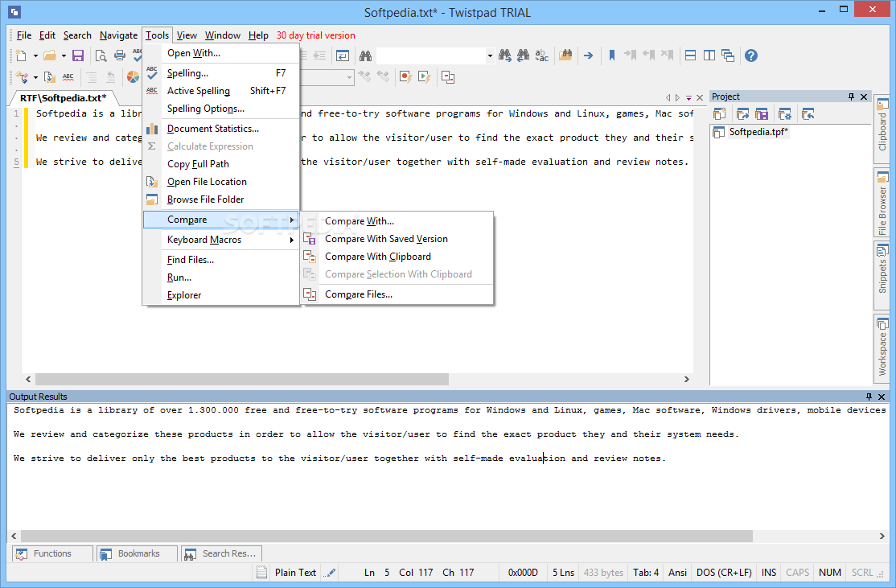The height and width of the screenshot is (588, 896).
Task: Expand the Open folder recent files arrow
Action: [64, 56]
